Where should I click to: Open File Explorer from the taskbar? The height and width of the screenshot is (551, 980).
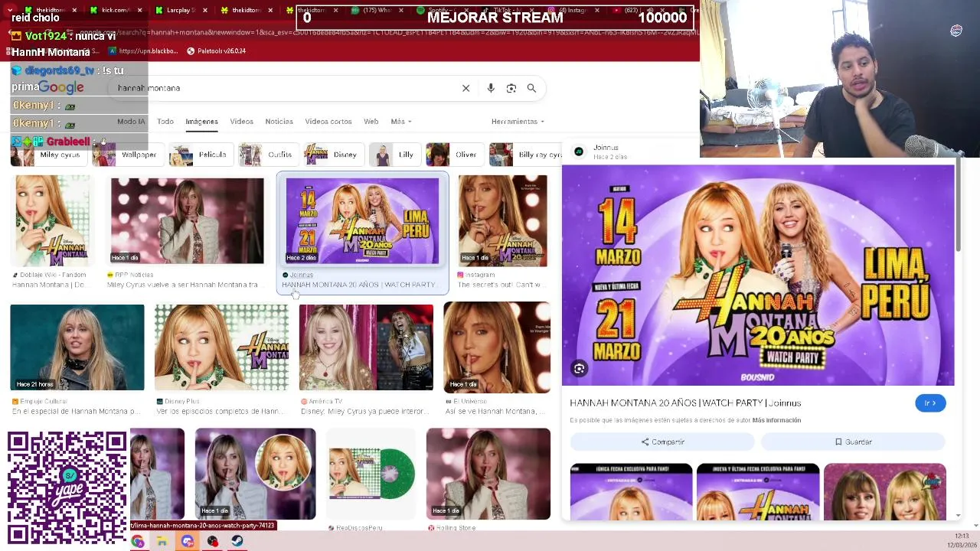pos(162,541)
